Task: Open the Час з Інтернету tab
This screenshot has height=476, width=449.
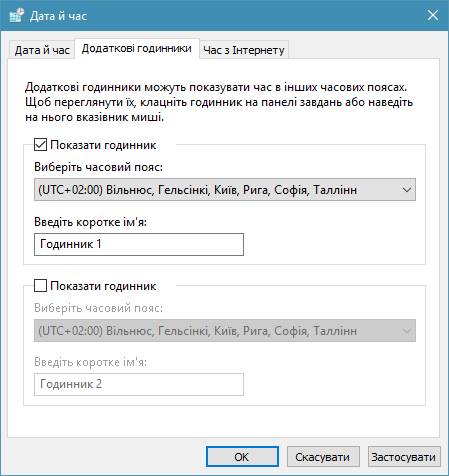Action: pos(244,50)
